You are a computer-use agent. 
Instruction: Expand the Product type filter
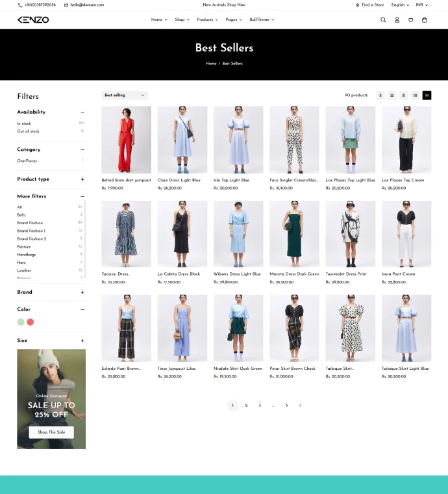click(82, 179)
